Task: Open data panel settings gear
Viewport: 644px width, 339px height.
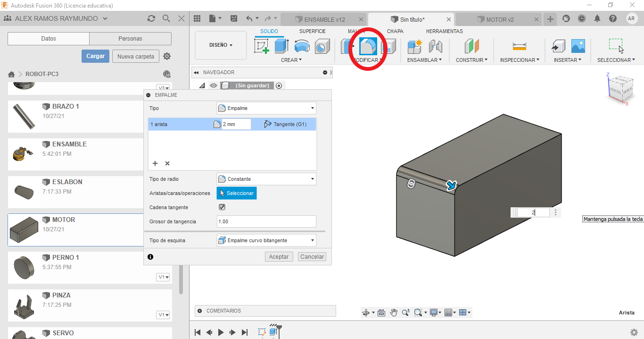Action: click(167, 56)
